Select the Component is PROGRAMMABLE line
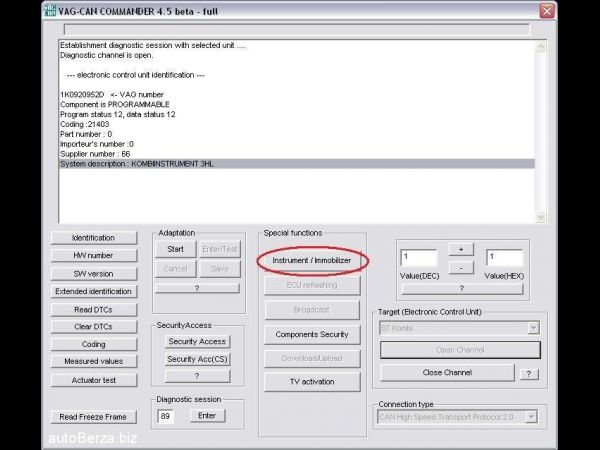The height and width of the screenshot is (450, 600). coord(297,104)
